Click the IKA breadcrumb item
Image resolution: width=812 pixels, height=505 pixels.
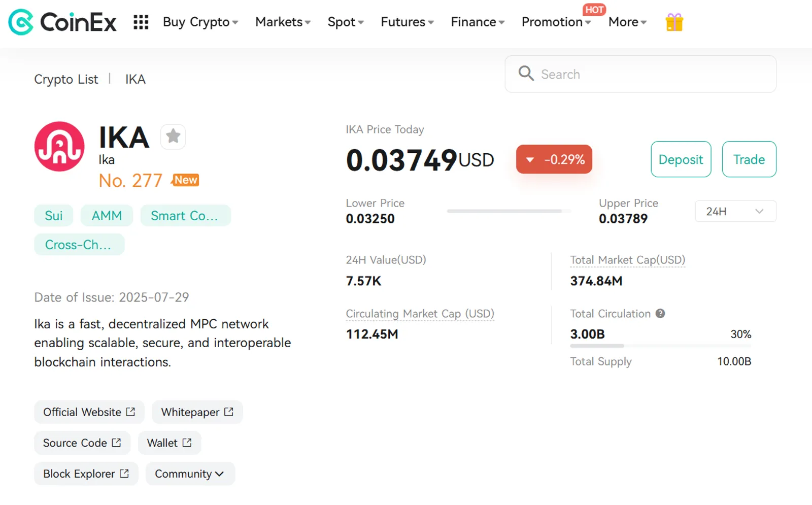point(136,79)
